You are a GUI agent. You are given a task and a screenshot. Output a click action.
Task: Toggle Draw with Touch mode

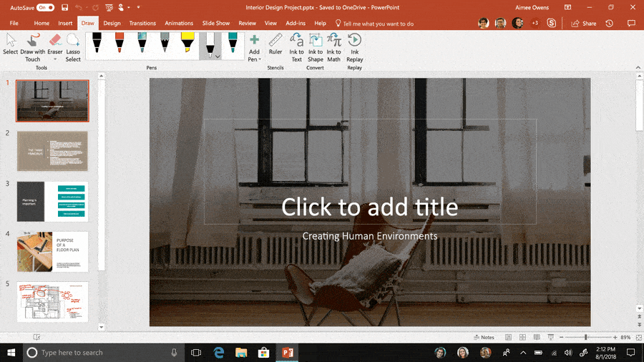32,48
